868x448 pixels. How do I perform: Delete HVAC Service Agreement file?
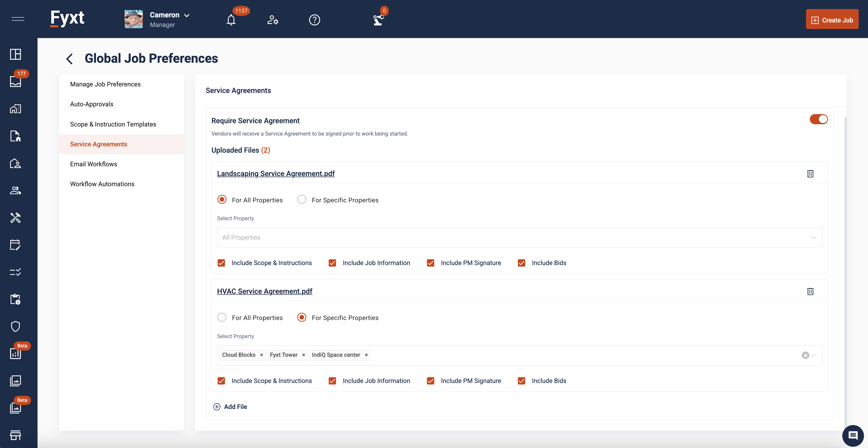[x=810, y=291]
